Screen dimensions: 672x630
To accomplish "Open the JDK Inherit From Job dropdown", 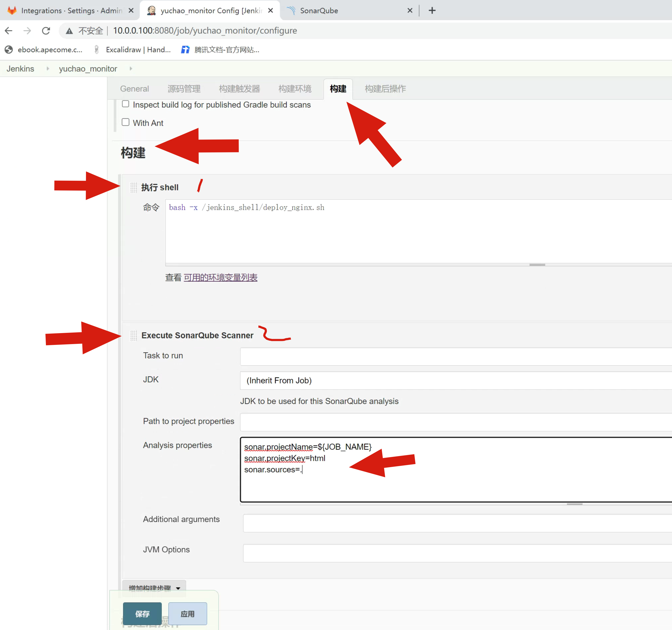I will 453,381.
